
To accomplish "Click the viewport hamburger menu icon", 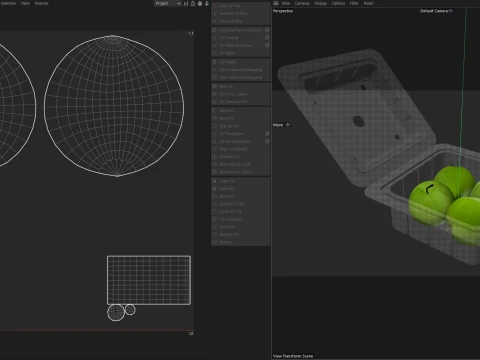I will [276, 3].
